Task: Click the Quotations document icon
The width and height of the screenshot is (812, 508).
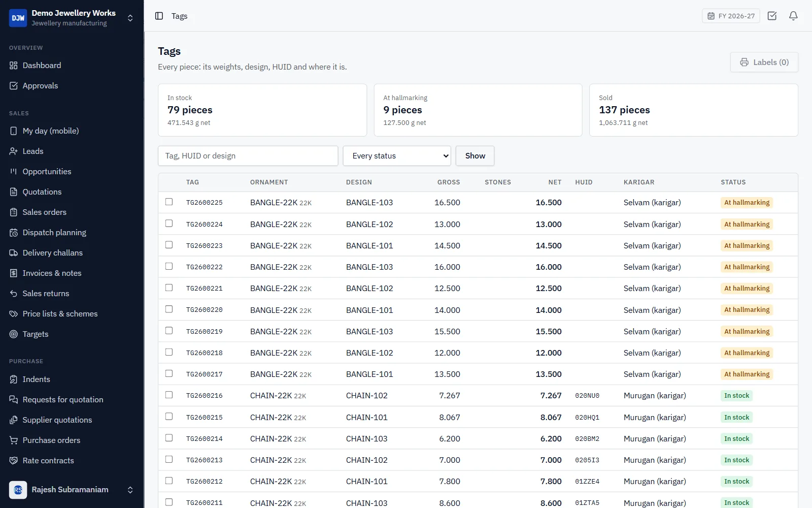Action: click(x=14, y=192)
